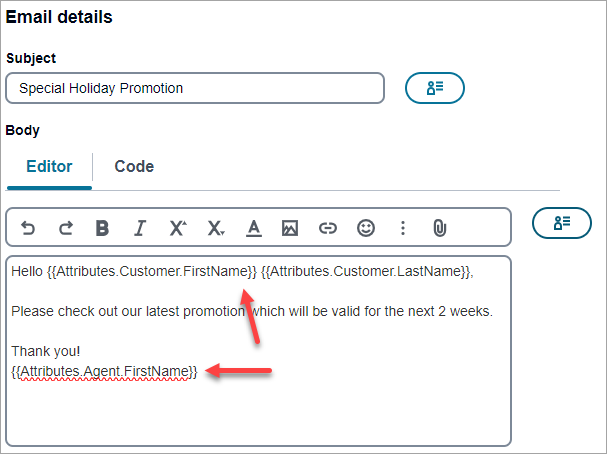Attach a file with paperclip icon
Viewport: 607px width, 454px height.
439,228
